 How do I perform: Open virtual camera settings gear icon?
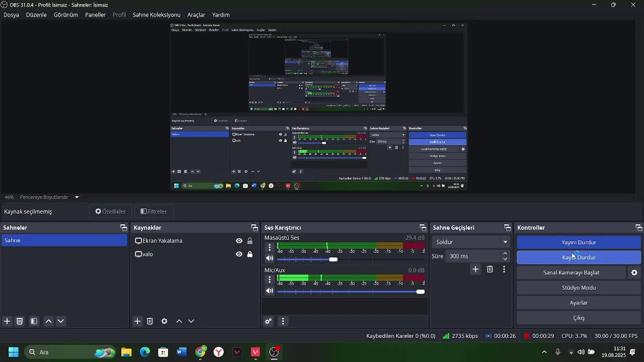pos(634,273)
